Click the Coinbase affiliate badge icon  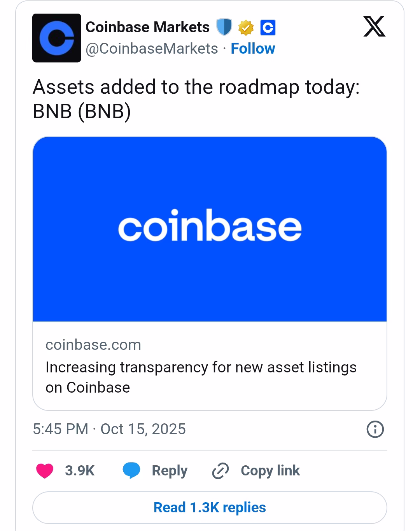pos(268,28)
